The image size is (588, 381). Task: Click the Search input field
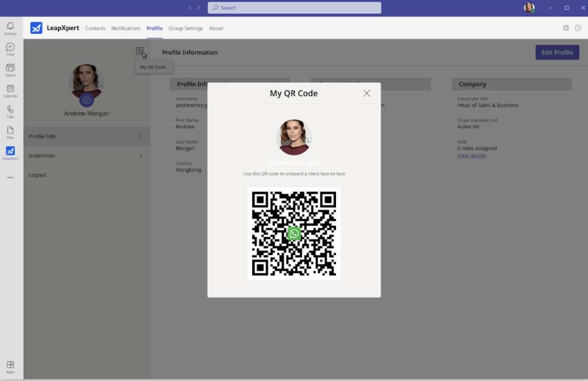pos(295,8)
